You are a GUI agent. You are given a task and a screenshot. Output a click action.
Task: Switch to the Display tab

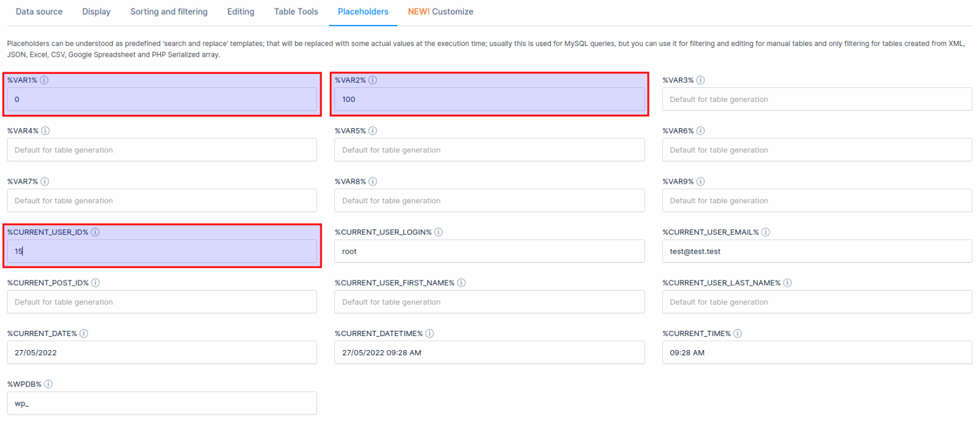(x=96, y=11)
